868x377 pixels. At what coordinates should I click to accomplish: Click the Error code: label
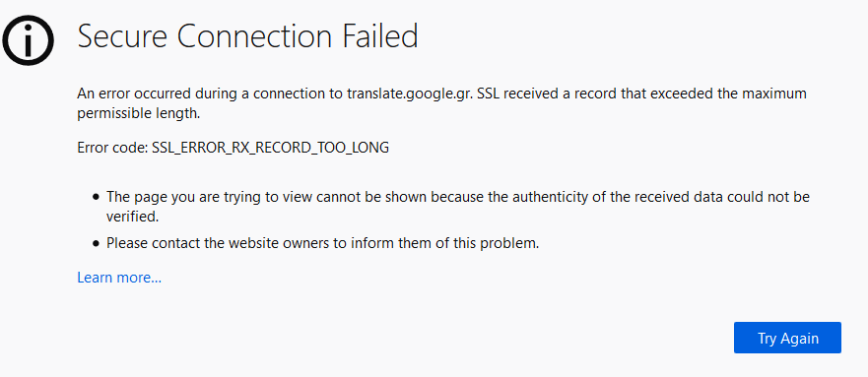click(112, 149)
